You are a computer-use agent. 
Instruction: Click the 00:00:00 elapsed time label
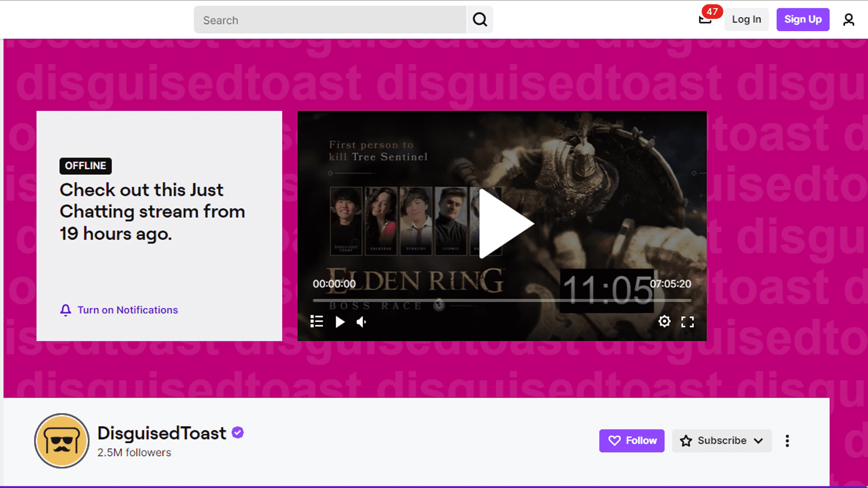(x=334, y=284)
